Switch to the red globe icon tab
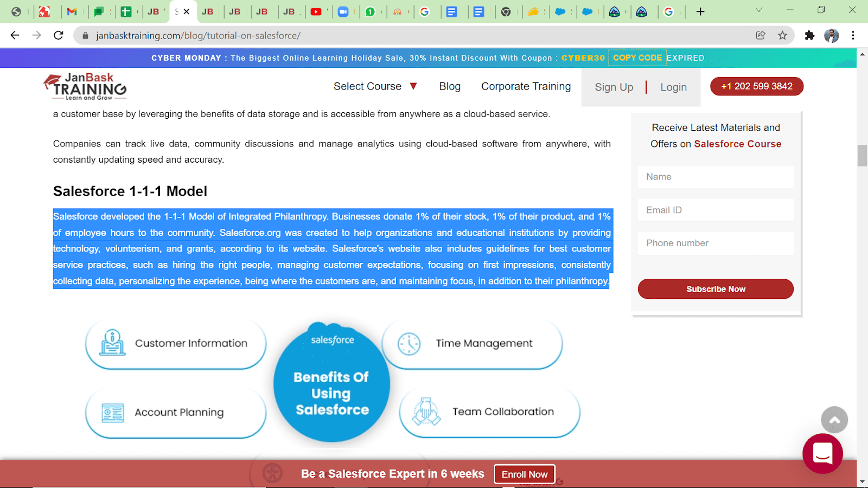This screenshot has width=868, height=488. [x=44, y=11]
